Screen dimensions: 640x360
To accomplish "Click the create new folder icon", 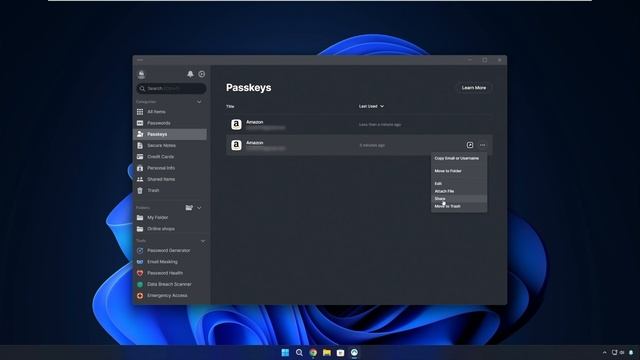I will pos(189,208).
